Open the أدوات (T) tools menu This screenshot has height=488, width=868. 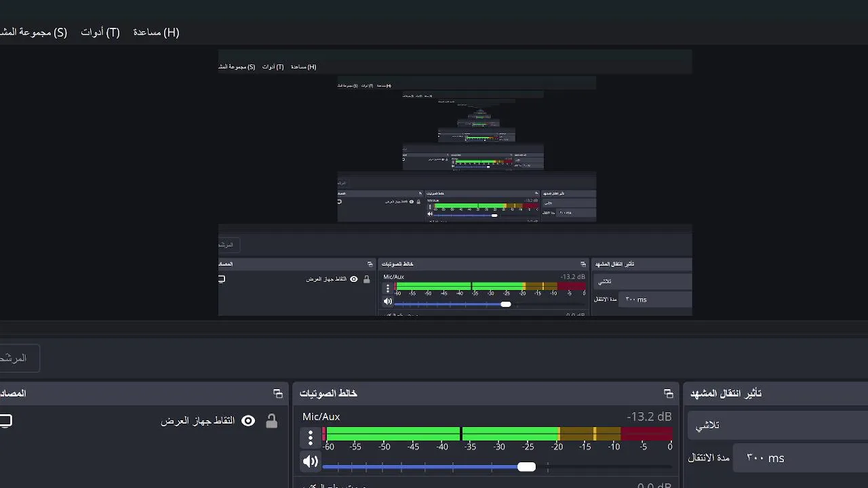tap(100, 32)
